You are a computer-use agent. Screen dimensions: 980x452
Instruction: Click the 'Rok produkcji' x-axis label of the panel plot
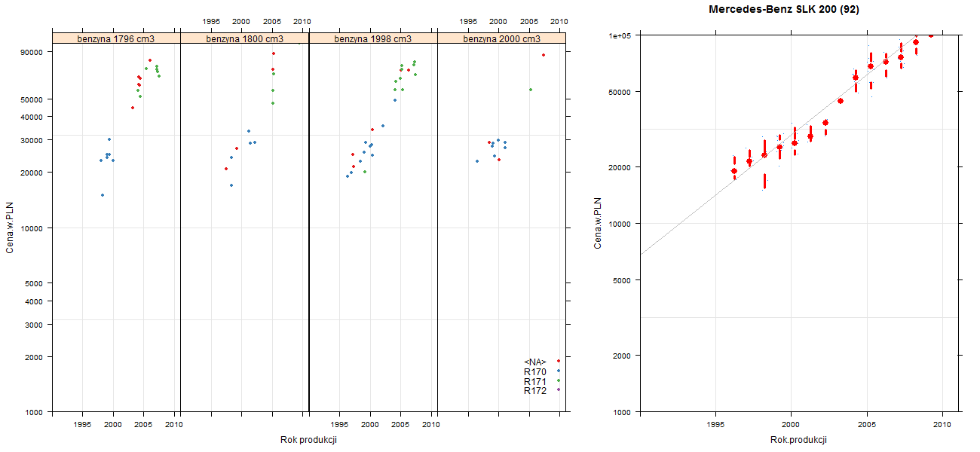tap(308, 440)
